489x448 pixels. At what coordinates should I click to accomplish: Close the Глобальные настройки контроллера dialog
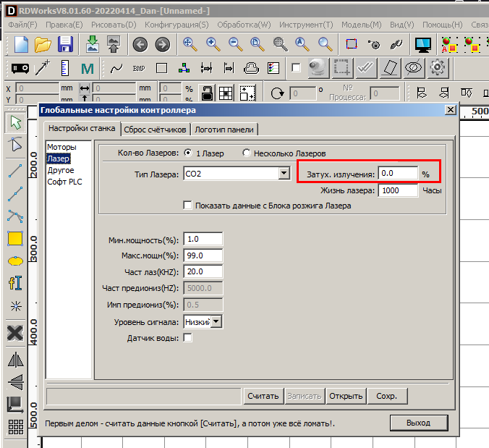451,110
